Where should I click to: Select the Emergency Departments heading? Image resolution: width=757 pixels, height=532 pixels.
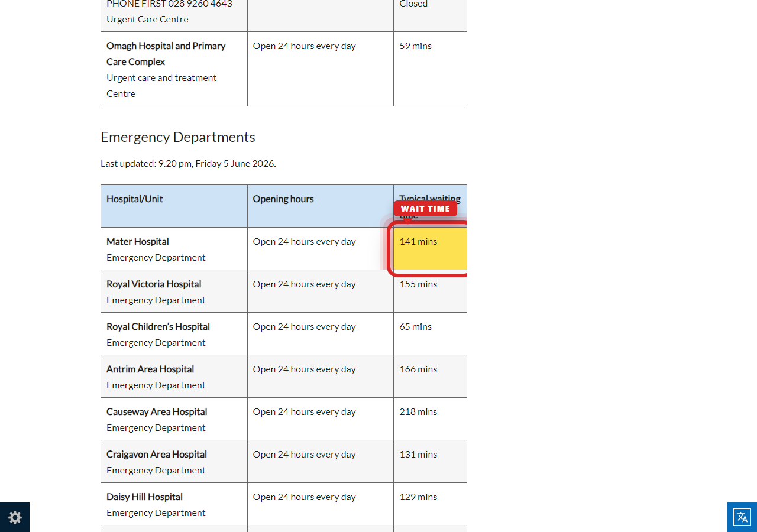(x=178, y=137)
